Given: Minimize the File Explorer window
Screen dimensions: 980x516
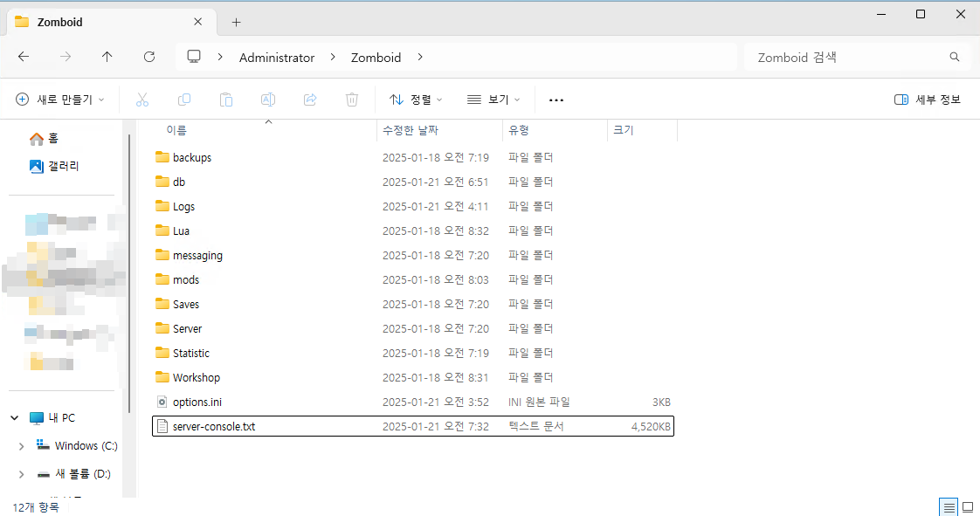Looking at the screenshot, I should (x=881, y=14).
